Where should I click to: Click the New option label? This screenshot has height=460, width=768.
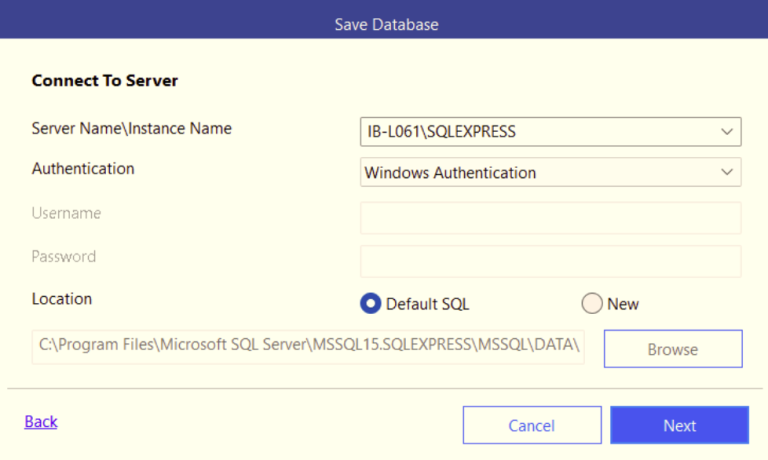point(623,304)
